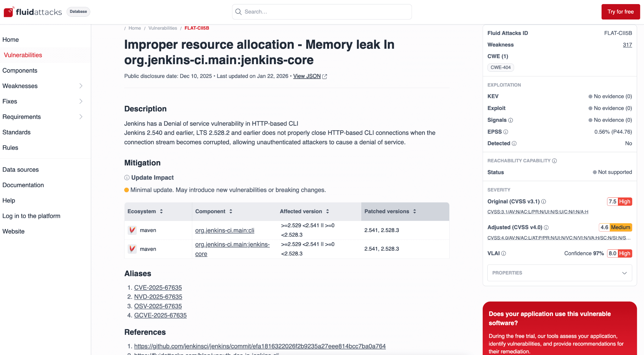Expand the Weaknesses sidebar submenu

[x=81, y=86]
